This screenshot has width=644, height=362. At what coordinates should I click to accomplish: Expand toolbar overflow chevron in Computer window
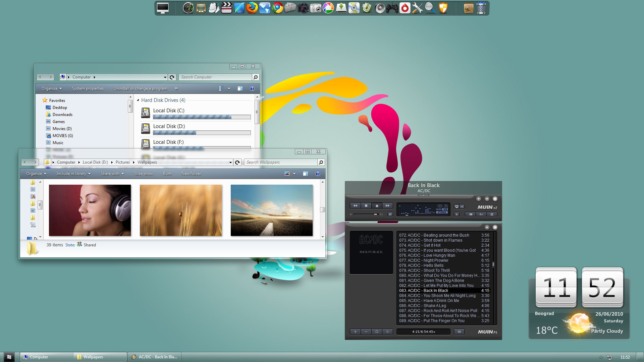point(176,88)
